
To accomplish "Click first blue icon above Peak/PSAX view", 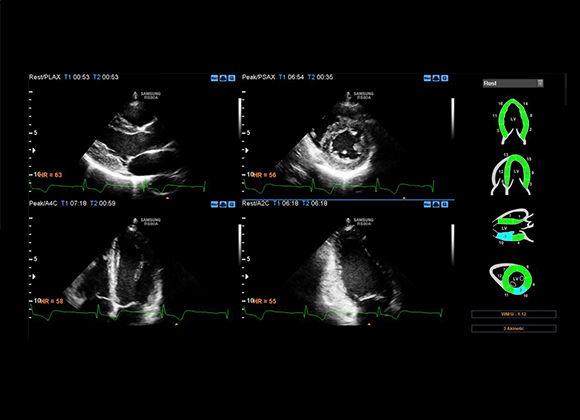I will point(427,78).
